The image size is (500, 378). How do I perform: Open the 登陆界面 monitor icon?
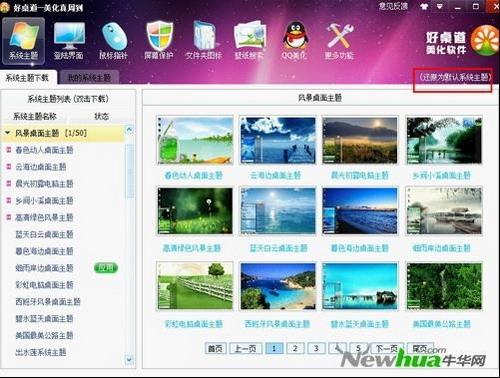[x=69, y=41]
